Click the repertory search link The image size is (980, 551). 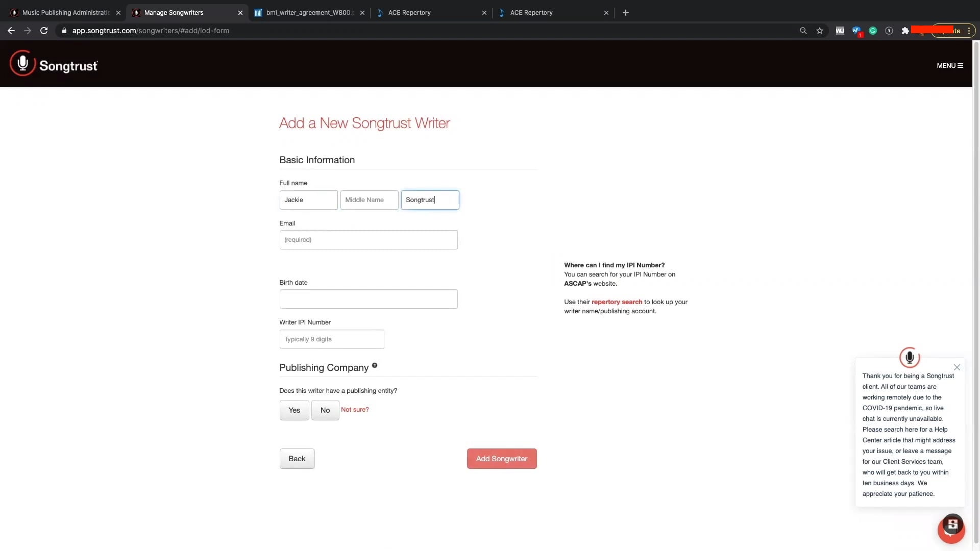tap(617, 302)
